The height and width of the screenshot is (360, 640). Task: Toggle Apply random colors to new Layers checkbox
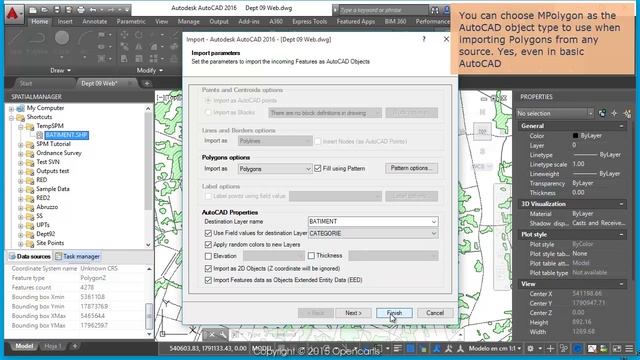[x=208, y=244]
